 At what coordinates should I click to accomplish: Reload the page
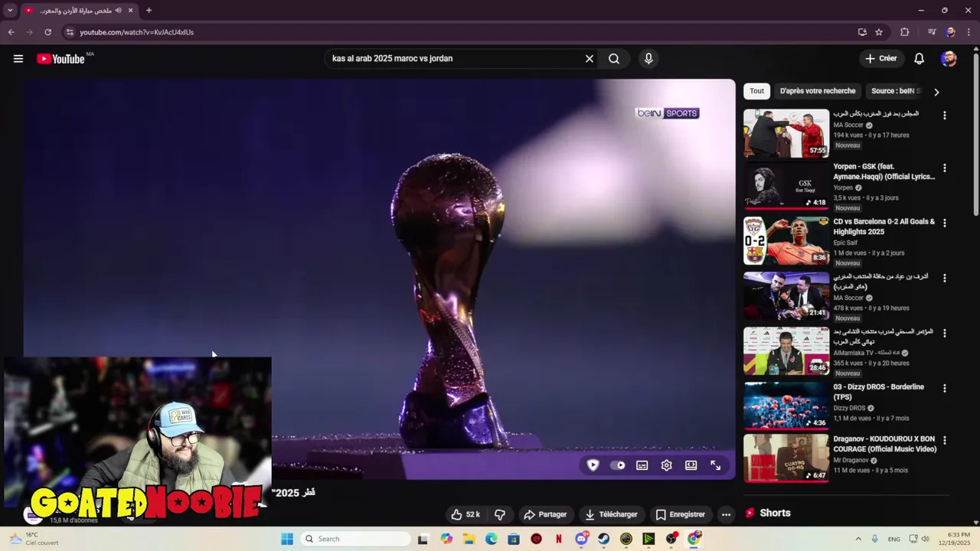click(47, 32)
